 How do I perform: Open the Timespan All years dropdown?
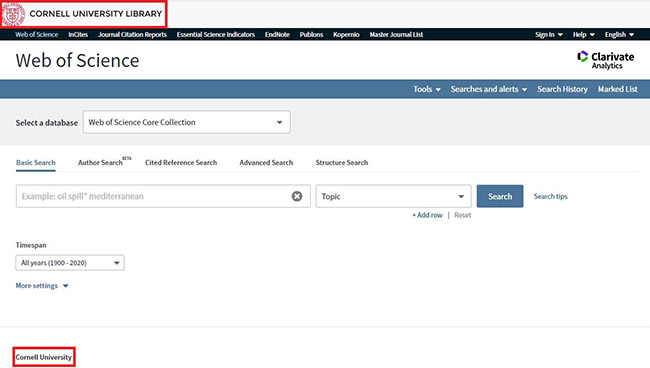[70, 263]
